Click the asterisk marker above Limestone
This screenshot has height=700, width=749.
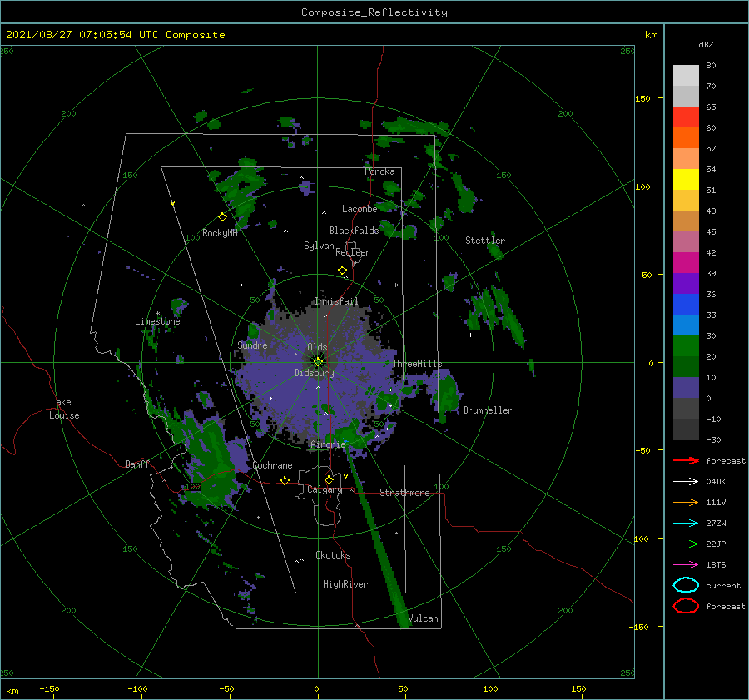[157, 314]
